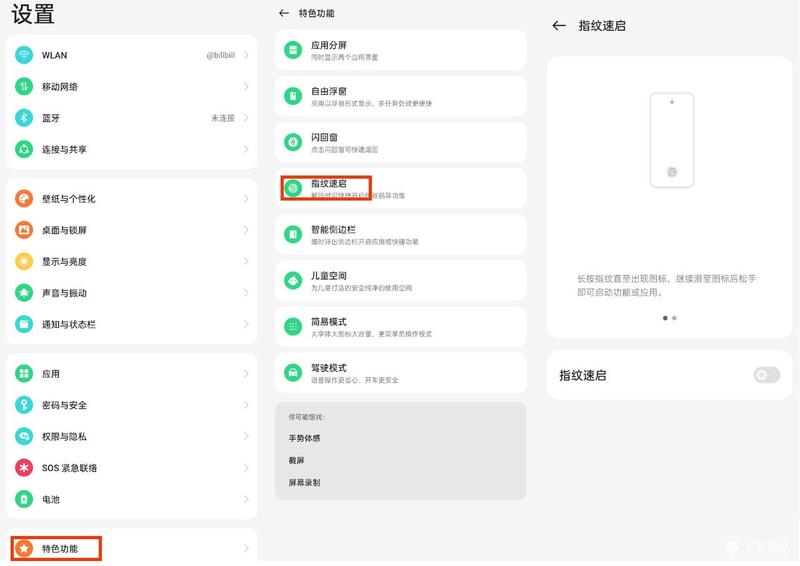
Task: Expand 应用 row chevron
Action: [246, 374]
